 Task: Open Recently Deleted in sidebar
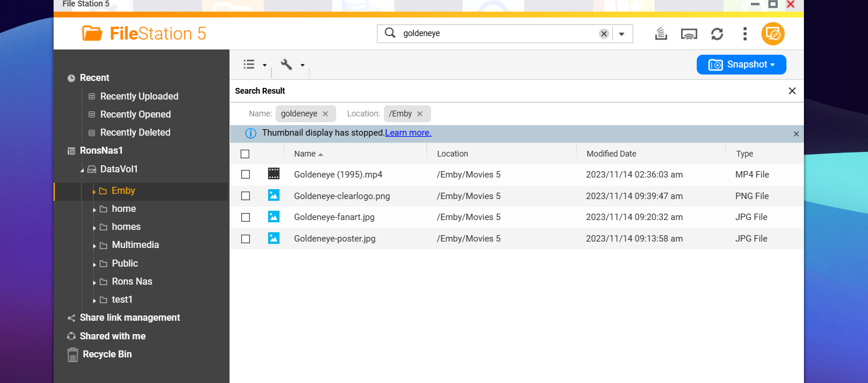[x=135, y=132]
